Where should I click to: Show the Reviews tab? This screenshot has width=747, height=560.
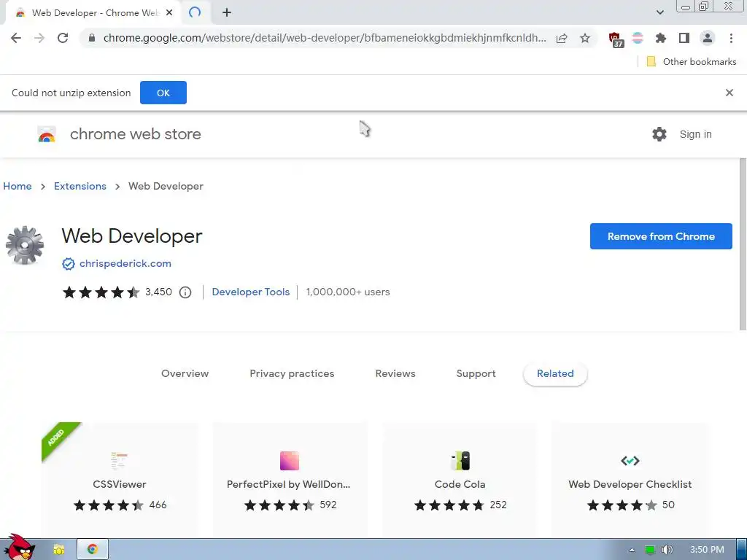395,374
